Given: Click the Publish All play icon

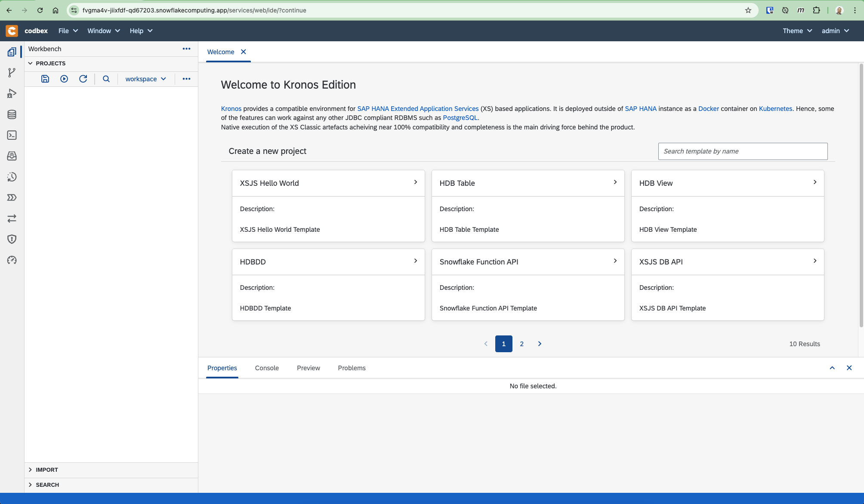Looking at the screenshot, I should [x=64, y=79].
